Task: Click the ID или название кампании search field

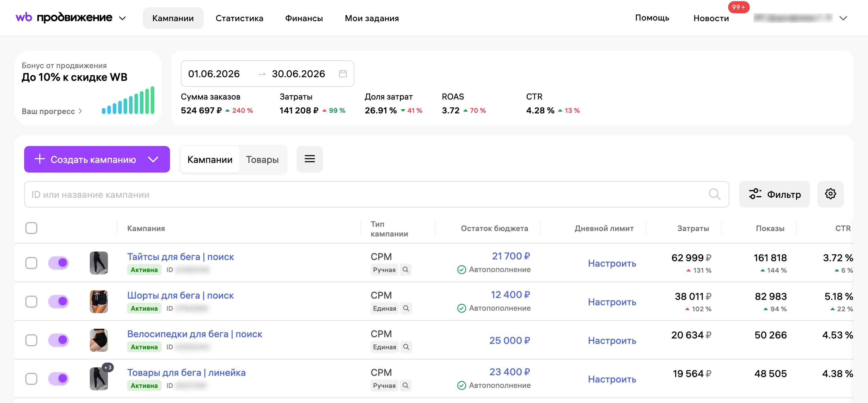Action: click(x=376, y=194)
